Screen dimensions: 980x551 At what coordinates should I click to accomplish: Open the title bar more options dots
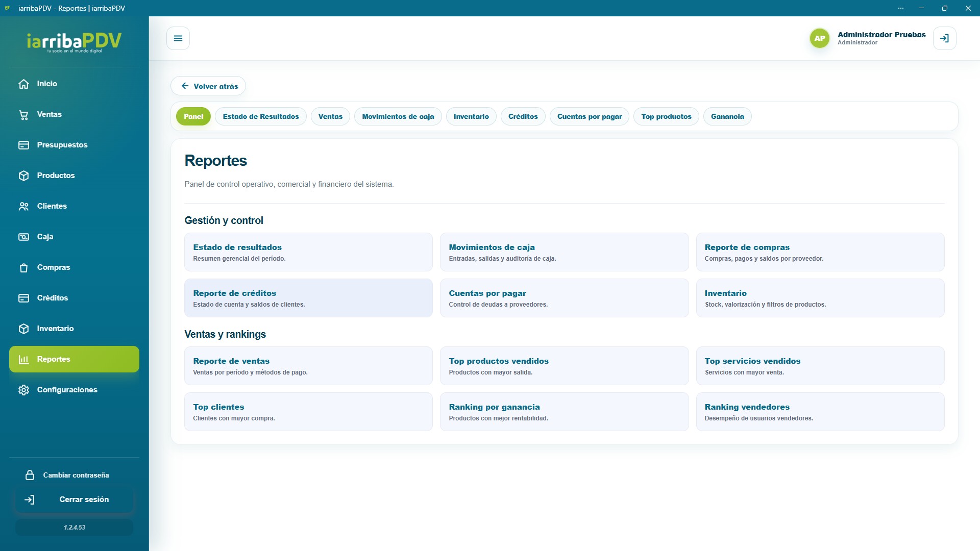pyautogui.click(x=900, y=8)
